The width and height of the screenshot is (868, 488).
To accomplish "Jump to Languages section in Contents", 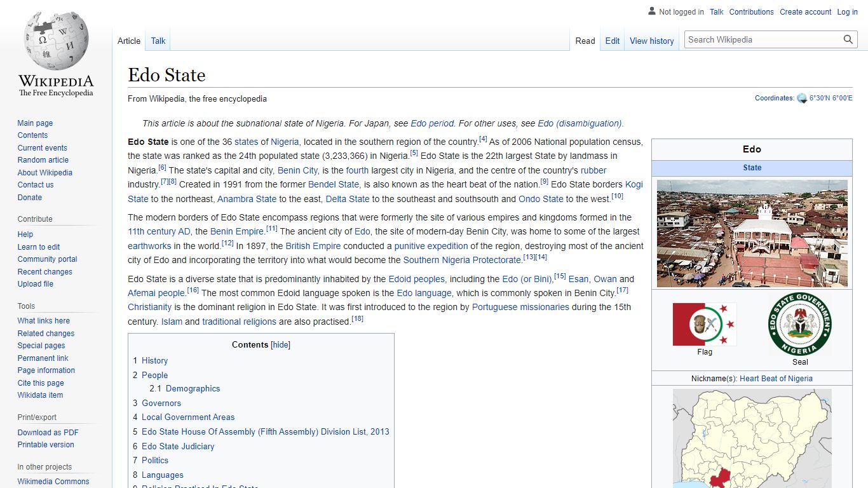I will click(162, 475).
